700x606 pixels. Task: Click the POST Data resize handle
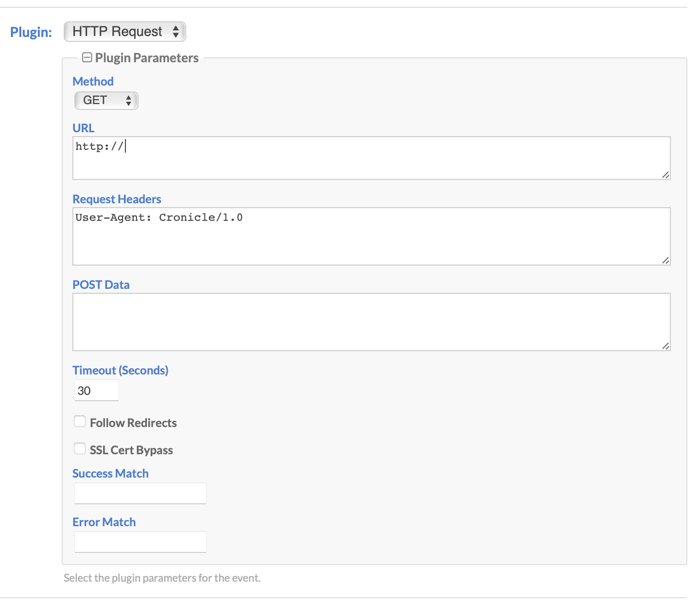665,346
